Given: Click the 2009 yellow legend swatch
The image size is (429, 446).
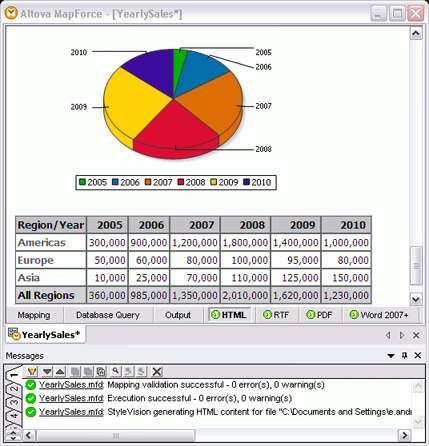Looking at the screenshot, I should pos(214,182).
